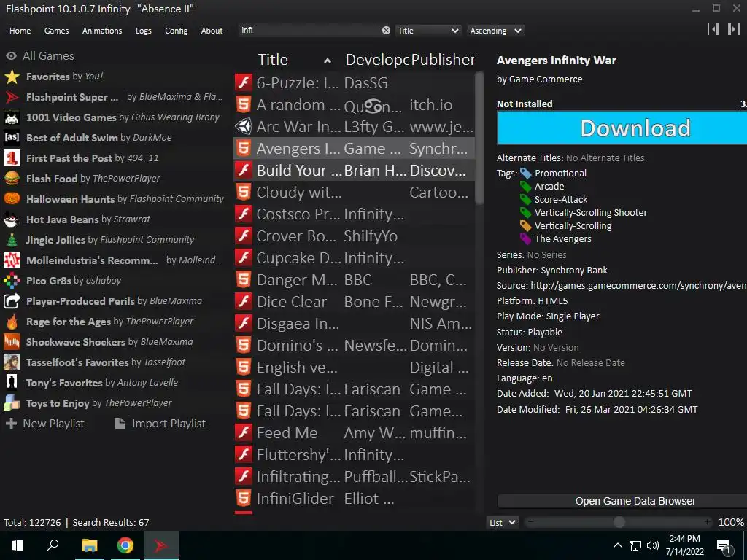Open the Games menu
747x560 pixels.
[x=56, y=31]
